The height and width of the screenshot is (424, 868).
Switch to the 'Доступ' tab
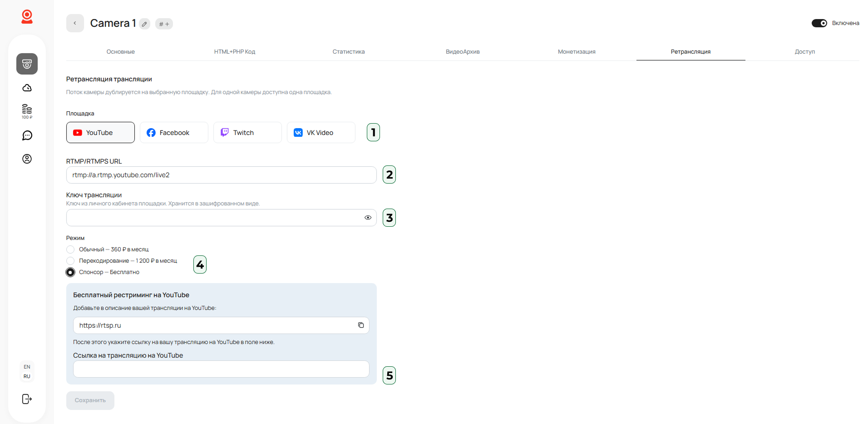click(x=805, y=52)
